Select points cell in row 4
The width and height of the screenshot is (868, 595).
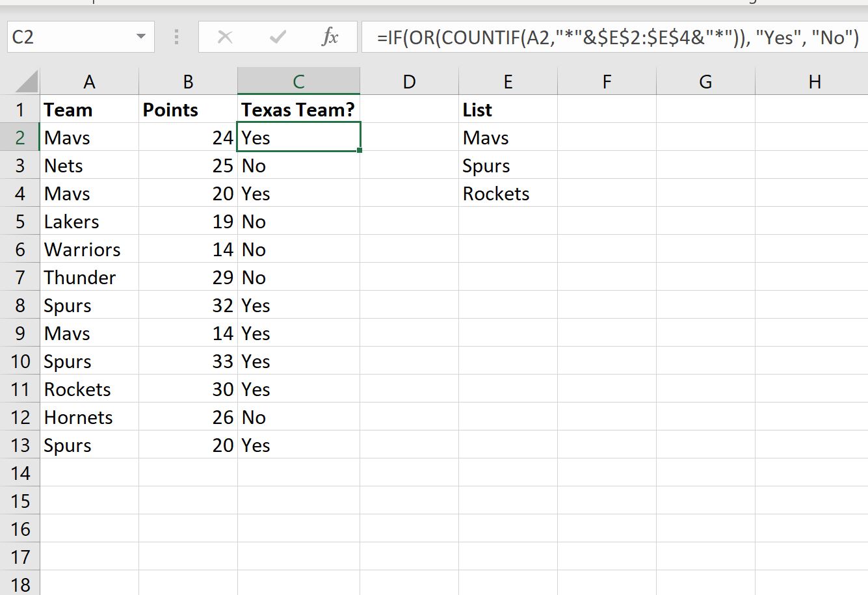click(188, 193)
